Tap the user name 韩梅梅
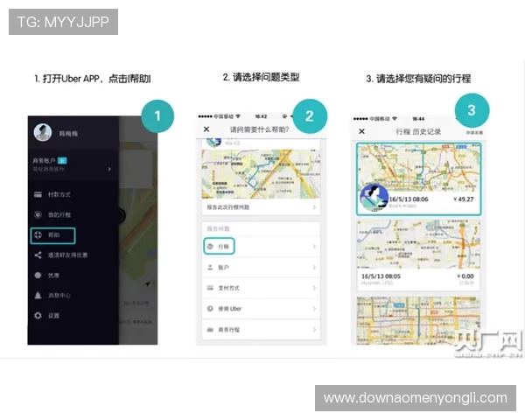The width and height of the screenshot is (525, 420). pos(68,134)
